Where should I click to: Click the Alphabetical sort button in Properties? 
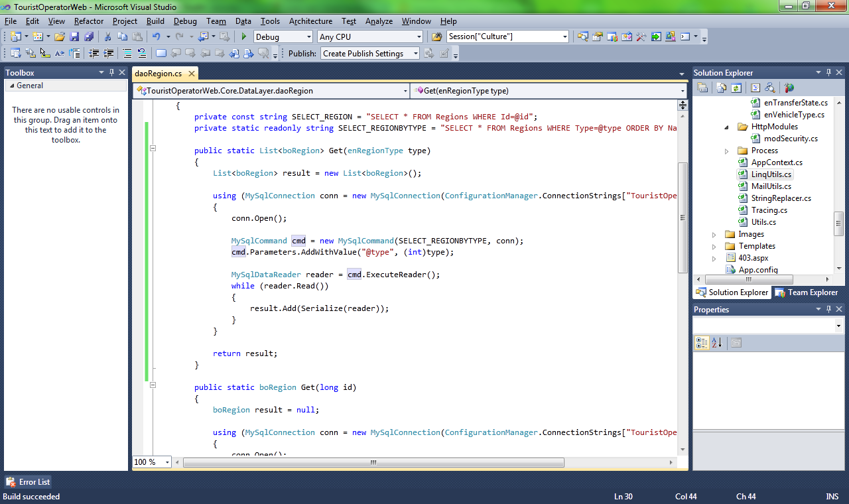tap(716, 343)
